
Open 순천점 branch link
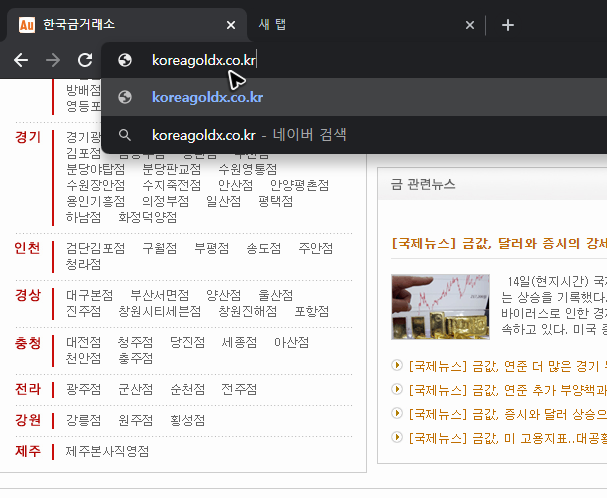coord(187,389)
